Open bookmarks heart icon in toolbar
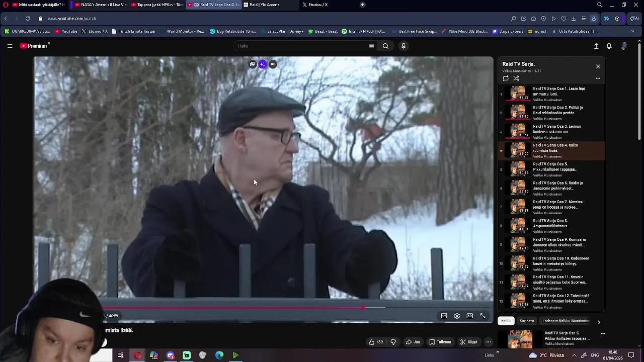The image size is (644, 362). 563,19
